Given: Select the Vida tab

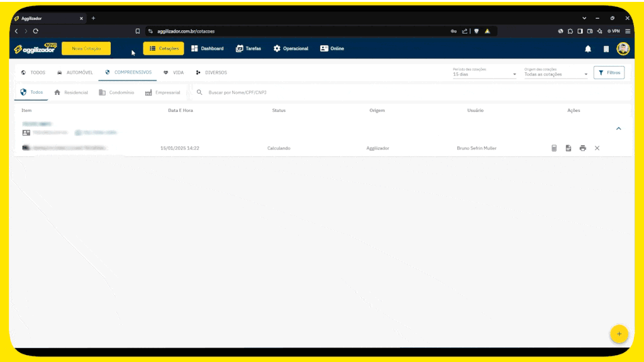Looking at the screenshot, I should pyautogui.click(x=174, y=73).
